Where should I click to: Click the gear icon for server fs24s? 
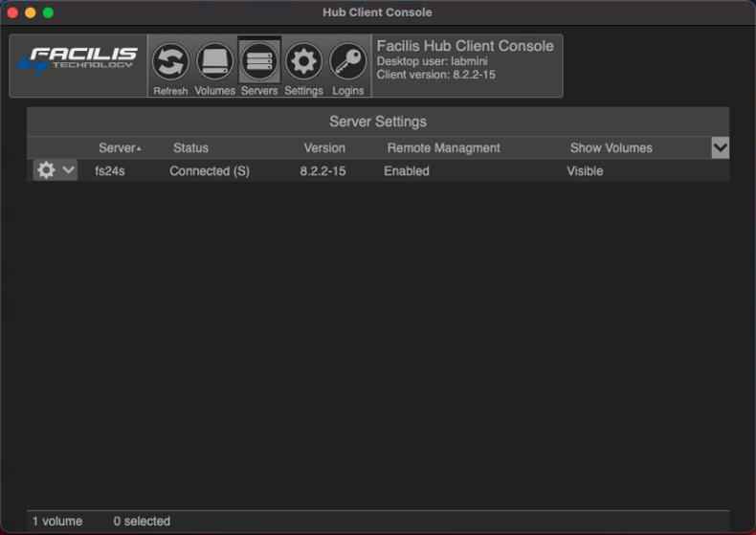46,170
